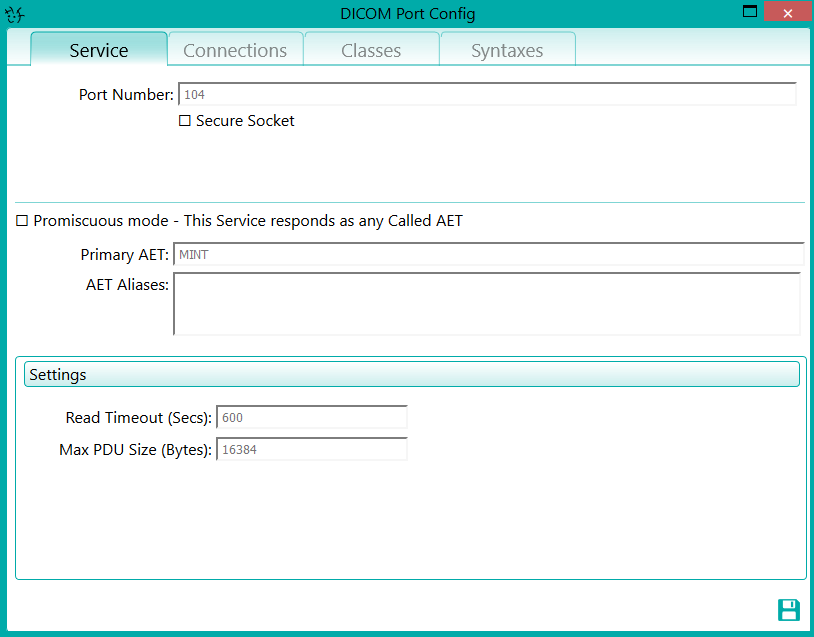
Task: Toggle Promiscuous mode checkbox
Action: [22, 221]
